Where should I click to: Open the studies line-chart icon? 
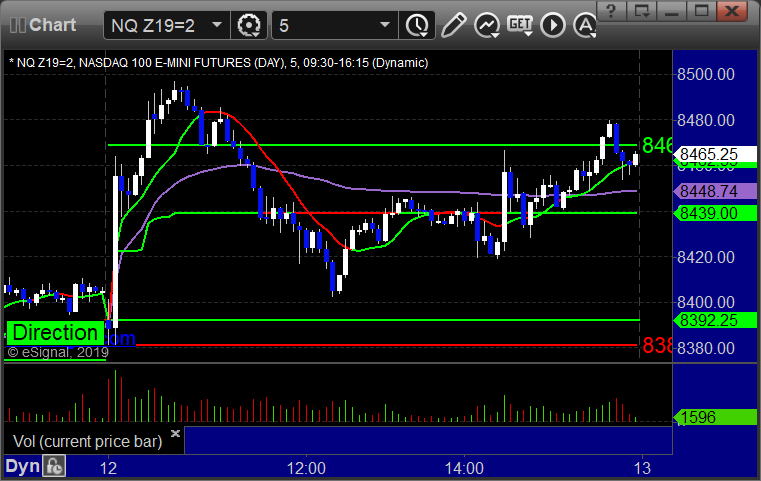click(x=487, y=25)
